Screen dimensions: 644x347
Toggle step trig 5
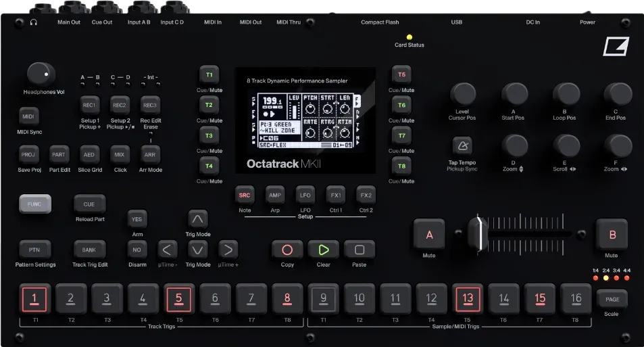pos(178,299)
